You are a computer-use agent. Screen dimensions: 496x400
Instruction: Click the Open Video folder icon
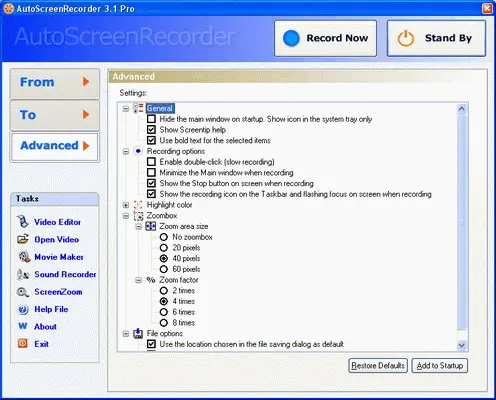click(23, 239)
